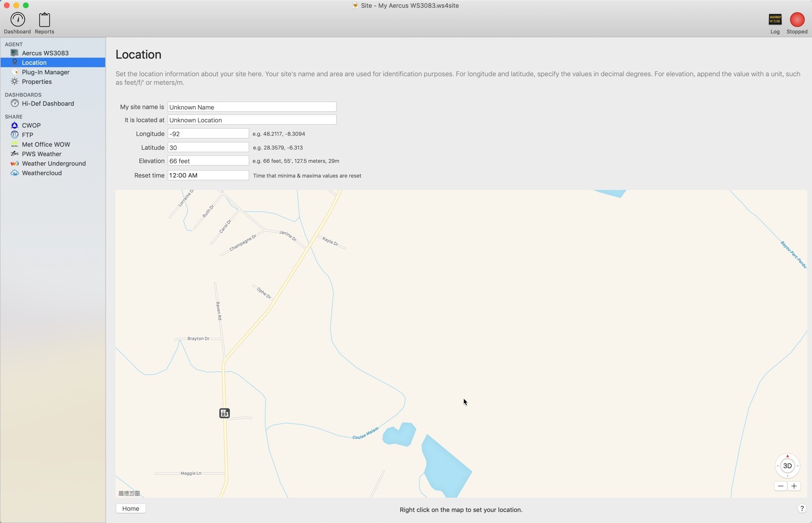Click the Brayton Dr label on map
The image size is (812, 523).
[198, 338]
